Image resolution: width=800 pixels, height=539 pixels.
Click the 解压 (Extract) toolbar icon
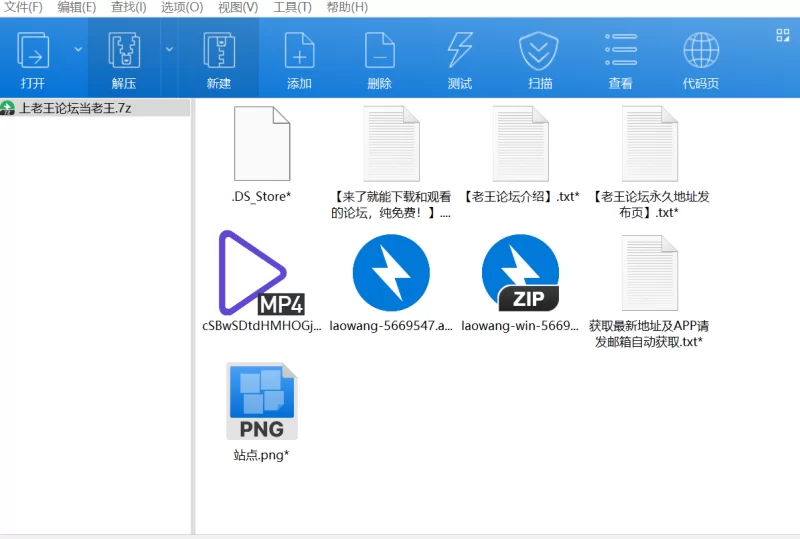click(x=124, y=50)
